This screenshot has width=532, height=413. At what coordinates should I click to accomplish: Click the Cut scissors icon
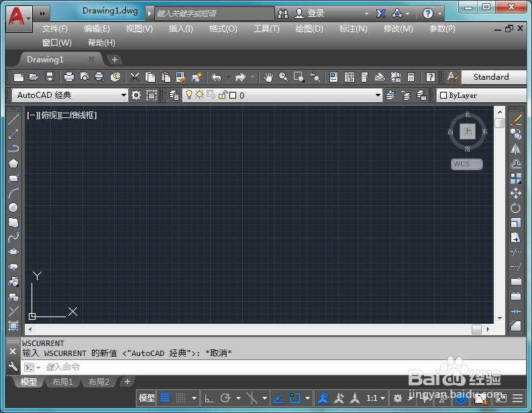tap(135, 77)
